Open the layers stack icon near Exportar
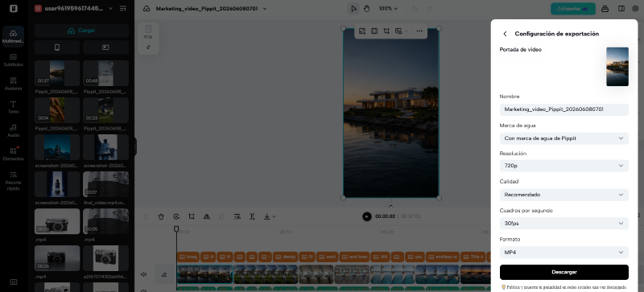The height and width of the screenshot is (292, 644). point(605,9)
